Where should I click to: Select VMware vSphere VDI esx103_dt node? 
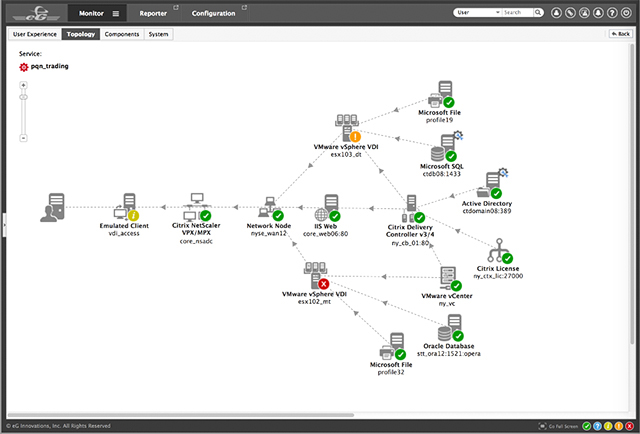[x=348, y=128]
